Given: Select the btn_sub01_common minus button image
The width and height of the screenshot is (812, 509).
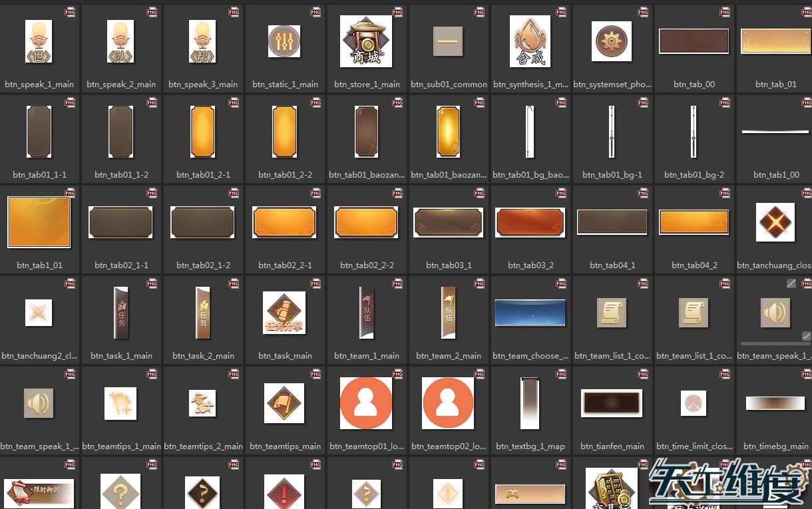Looking at the screenshot, I should click(448, 41).
